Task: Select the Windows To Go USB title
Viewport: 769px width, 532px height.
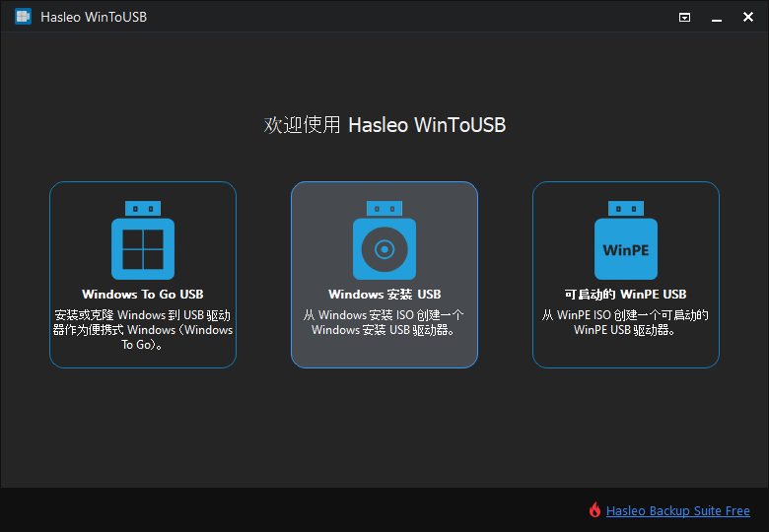Action: [x=143, y=294]
